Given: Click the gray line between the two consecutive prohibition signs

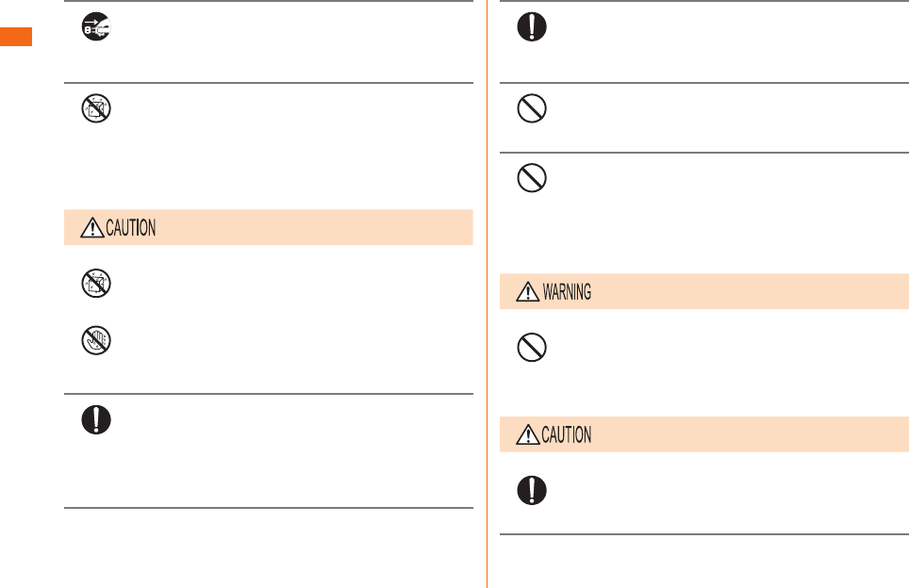Looking at the screenshot, I should pyautogui.click(x=704, y=153).
